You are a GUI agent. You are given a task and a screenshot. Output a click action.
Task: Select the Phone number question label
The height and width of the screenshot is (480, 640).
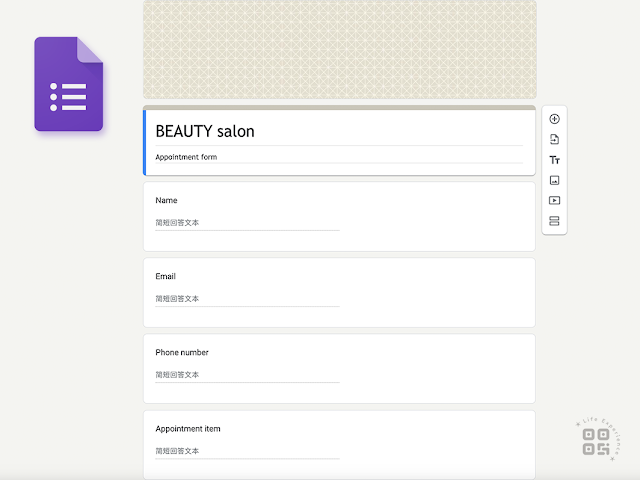[x=182, y=352]
